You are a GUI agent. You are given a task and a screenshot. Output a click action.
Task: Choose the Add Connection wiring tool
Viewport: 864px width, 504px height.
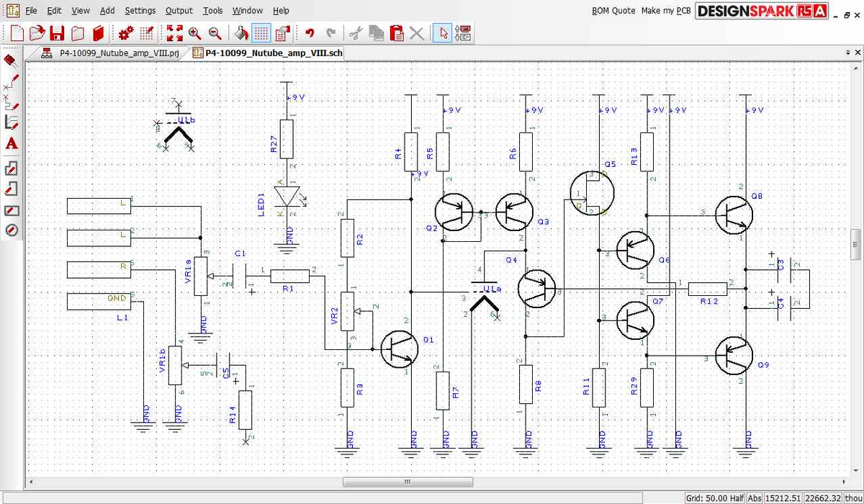[x=9, y=81]
